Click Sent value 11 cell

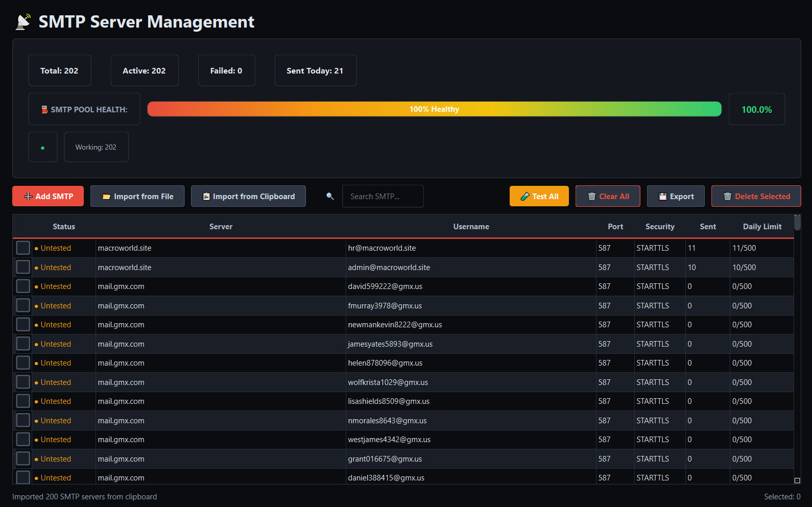click(x=708, y=248)
